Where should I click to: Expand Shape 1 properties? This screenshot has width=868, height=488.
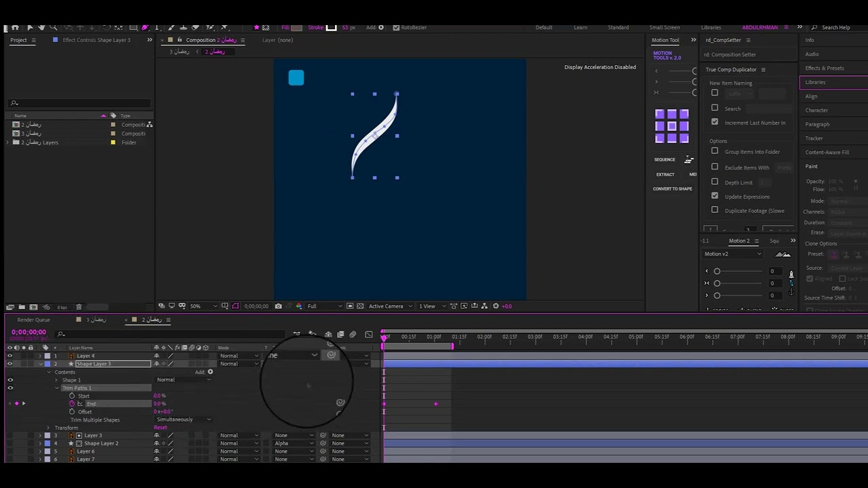[57, 380]
